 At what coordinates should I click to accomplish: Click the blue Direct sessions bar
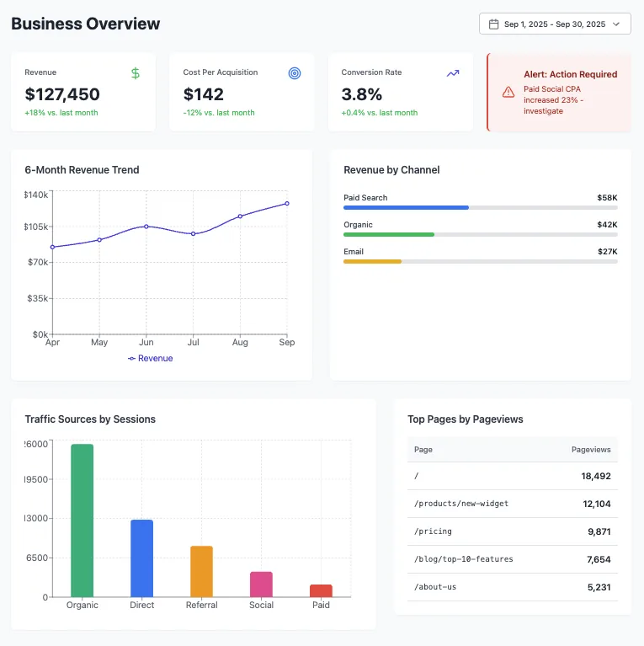tap(141, 558)
